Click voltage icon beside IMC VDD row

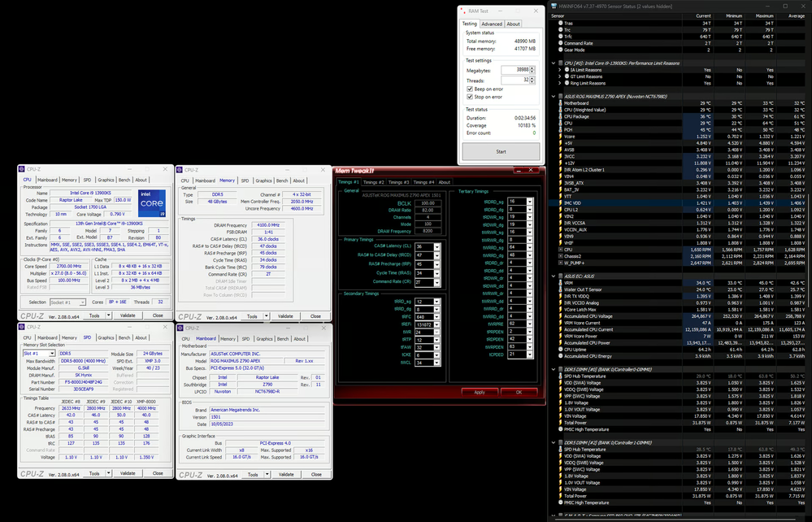coord(560,203)
